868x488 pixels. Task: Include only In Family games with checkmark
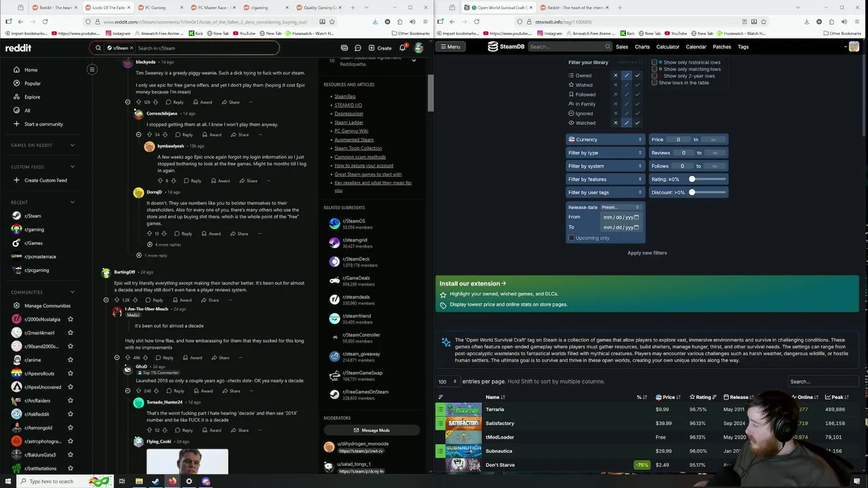[637, 104]
